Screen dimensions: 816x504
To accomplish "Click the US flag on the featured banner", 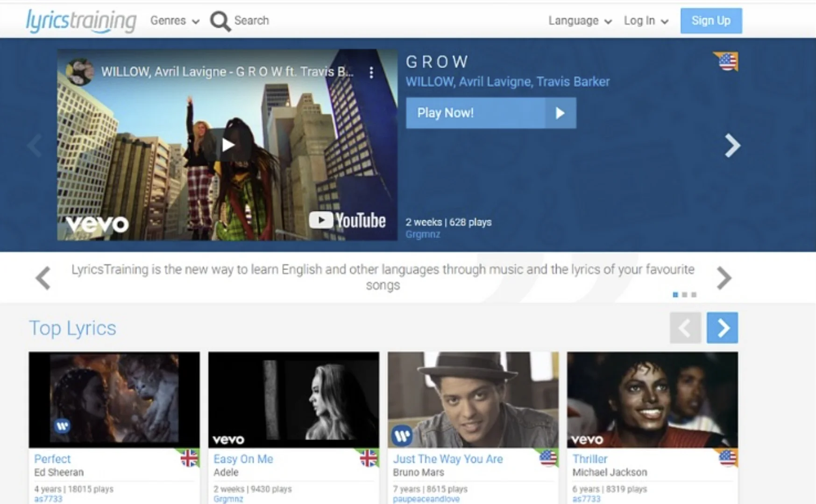I will click(727, 62).
